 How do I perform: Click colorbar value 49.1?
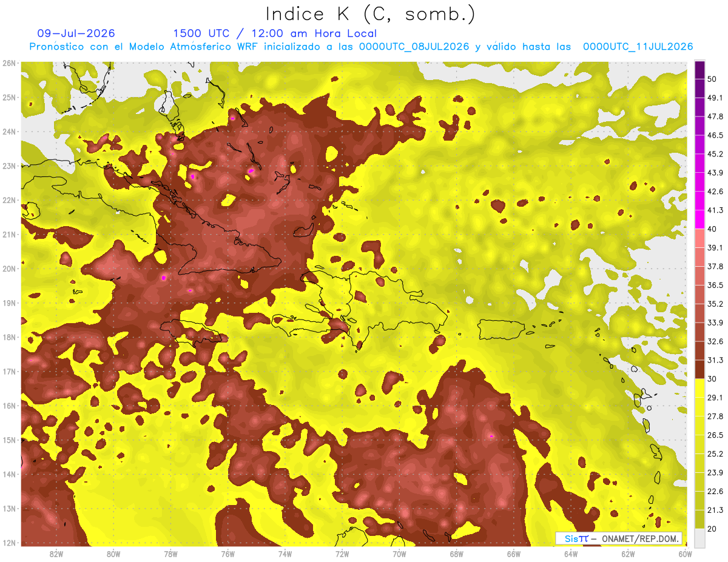pyautogui.click(x=715, y=98)
